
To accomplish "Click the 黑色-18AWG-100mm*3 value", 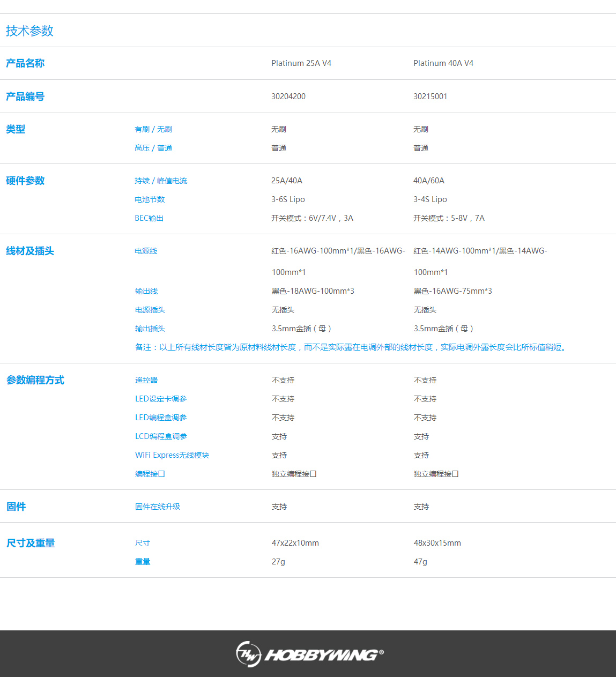I will point(313,291).
